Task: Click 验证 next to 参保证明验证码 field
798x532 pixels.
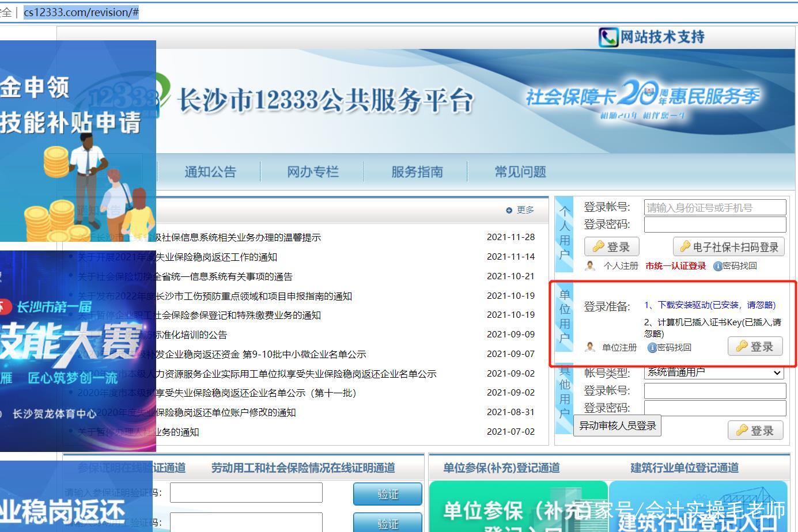Action: (x=388, y=494)
